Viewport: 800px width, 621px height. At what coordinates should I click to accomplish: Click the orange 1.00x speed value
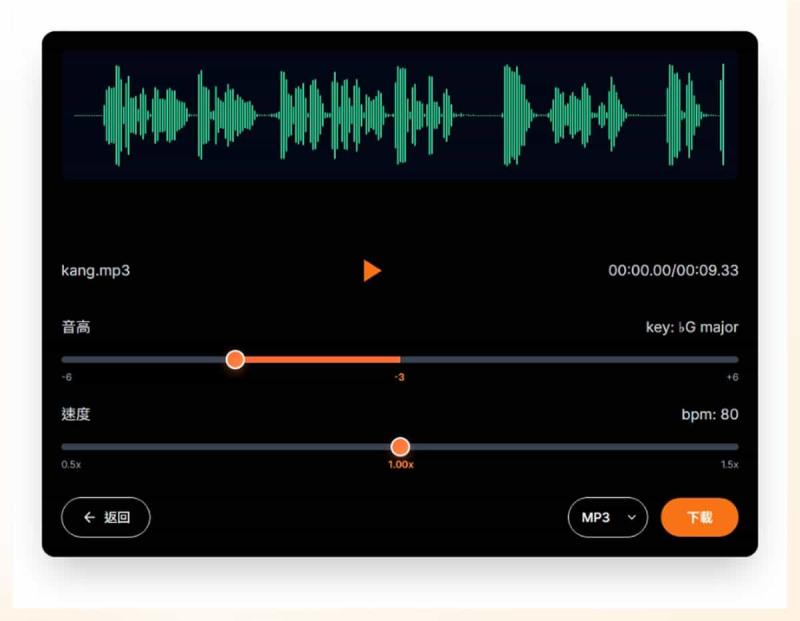401,464
